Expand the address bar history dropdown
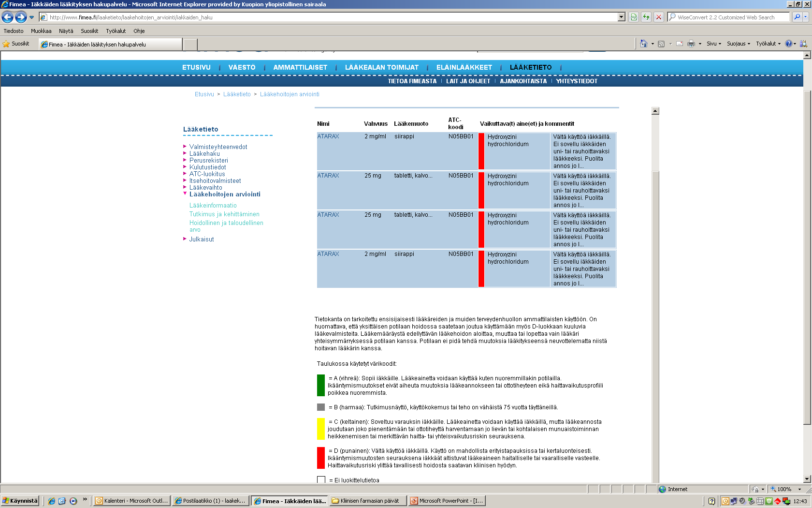812x508 pixels. [622, 17]
